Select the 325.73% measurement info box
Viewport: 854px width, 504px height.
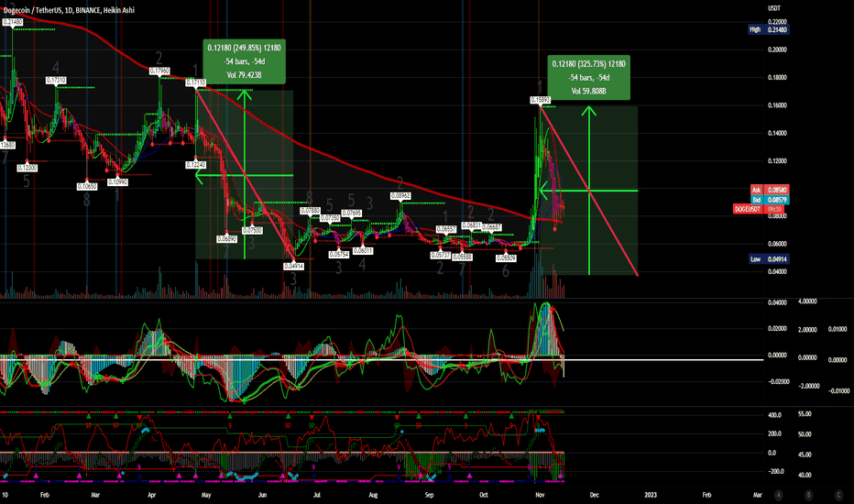[x=589, y=77]
